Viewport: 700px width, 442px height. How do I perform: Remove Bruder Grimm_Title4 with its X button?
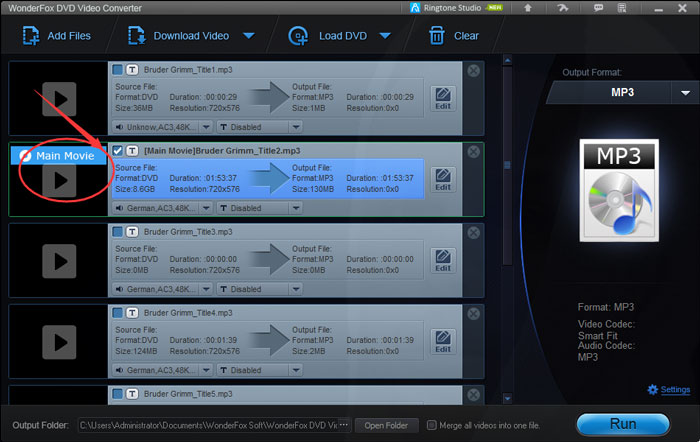point(474,314)
